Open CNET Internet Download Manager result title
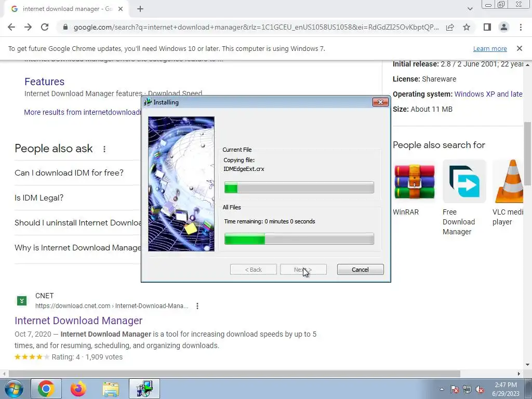Screen dimensions: 532x399 (78, 321)
